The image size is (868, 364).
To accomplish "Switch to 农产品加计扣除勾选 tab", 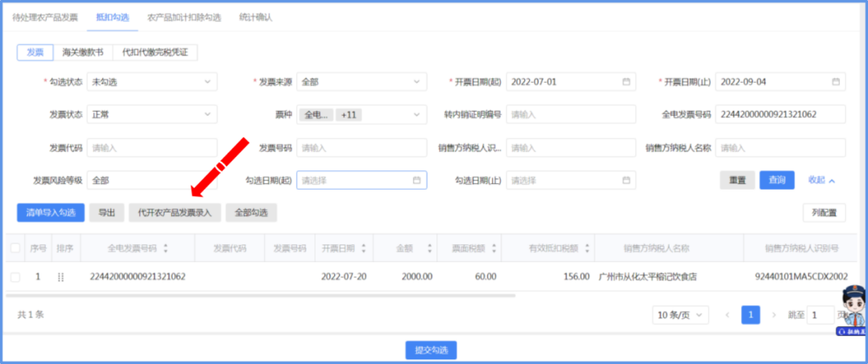I will click(x=187, y=17).
